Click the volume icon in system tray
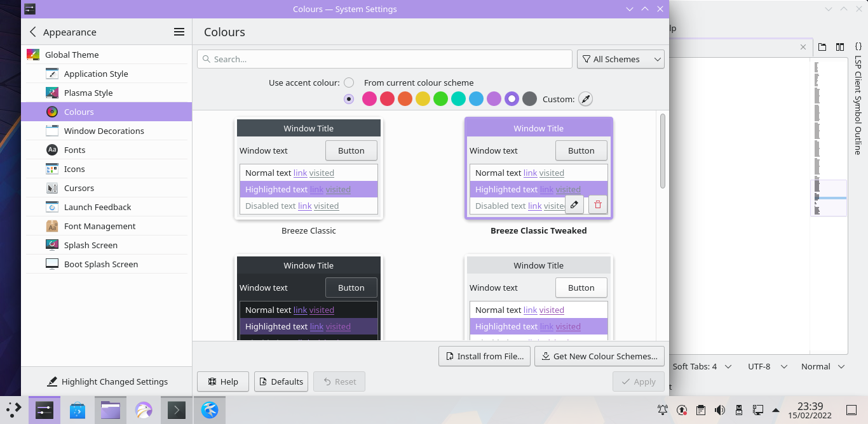Screen dimensions: 868x424 click(719, 410)
